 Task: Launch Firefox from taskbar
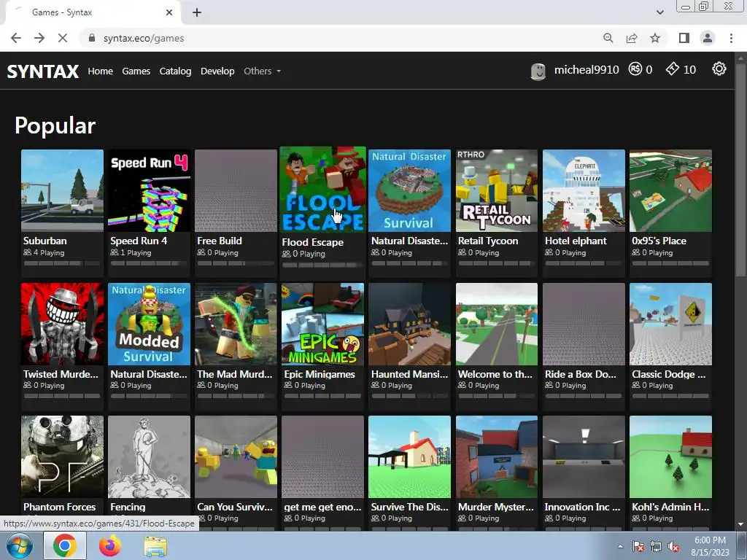pyautogui.click(x=110, y=545)
